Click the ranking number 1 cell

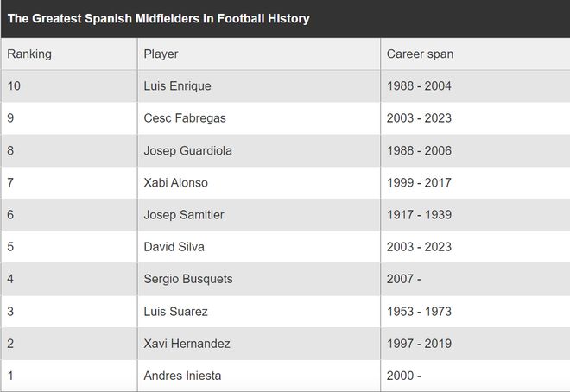10,376
